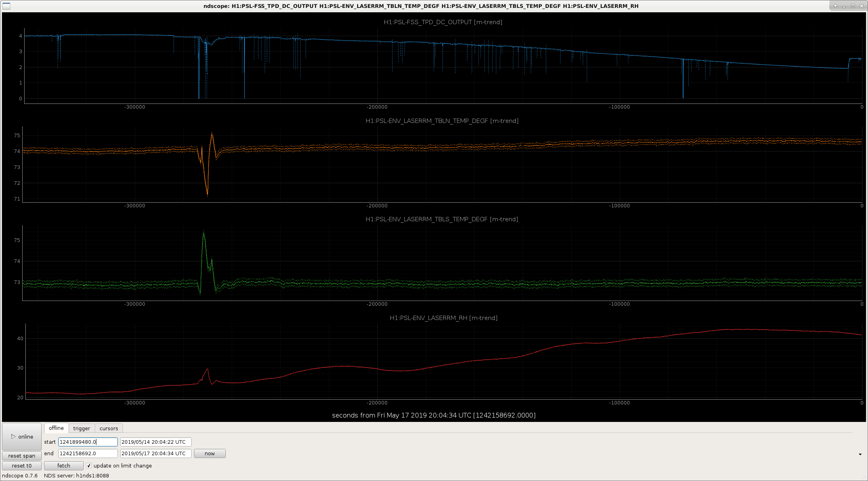Minimize the ndscope window
This screenshot has width=868, height=481.
point(844,6)
